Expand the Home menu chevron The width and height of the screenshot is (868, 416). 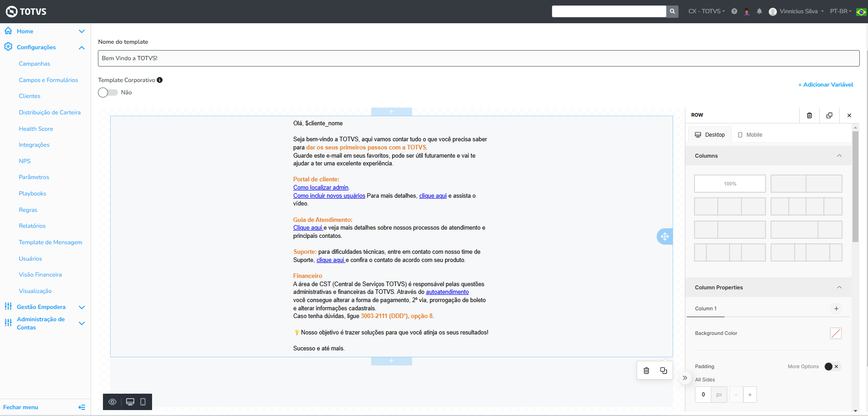coord(82,31)
